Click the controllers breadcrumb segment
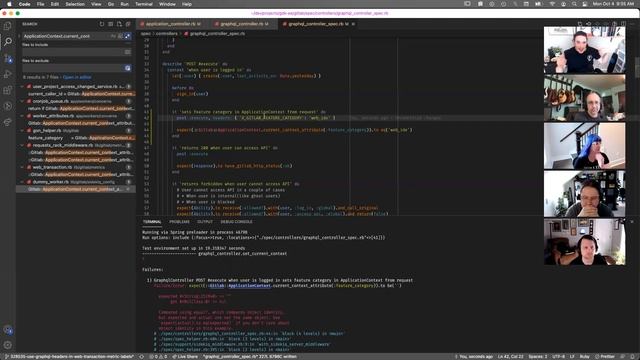Screen dimensions: 640x360 point(167,33)
